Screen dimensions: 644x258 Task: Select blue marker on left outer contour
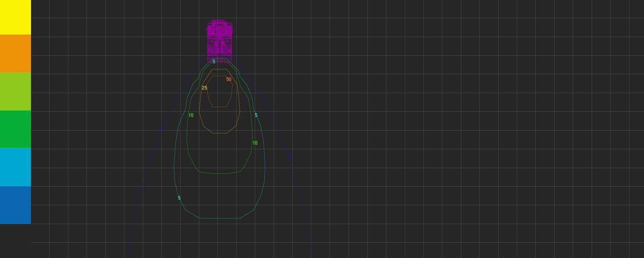[163, 128]
